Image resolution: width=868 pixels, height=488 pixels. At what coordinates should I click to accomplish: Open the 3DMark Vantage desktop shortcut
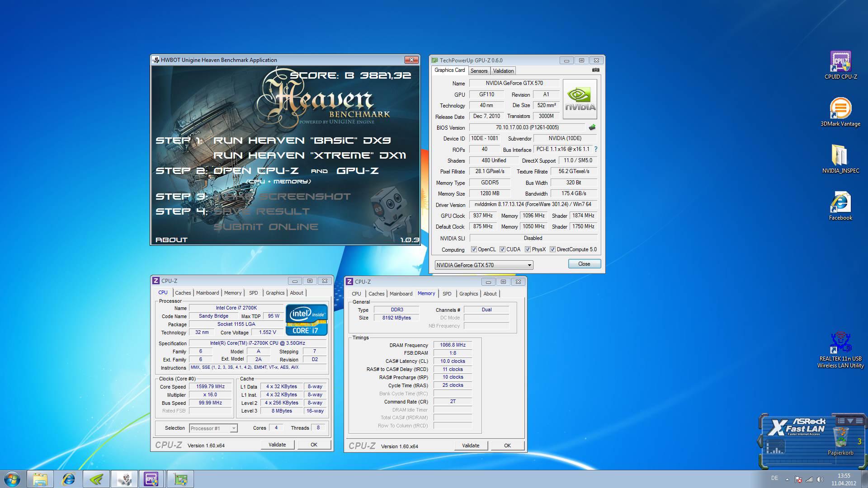coord(840,112)
